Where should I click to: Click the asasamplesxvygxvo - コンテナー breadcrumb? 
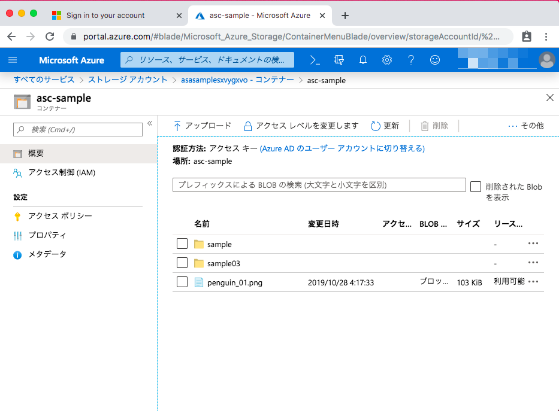(237, 80)
